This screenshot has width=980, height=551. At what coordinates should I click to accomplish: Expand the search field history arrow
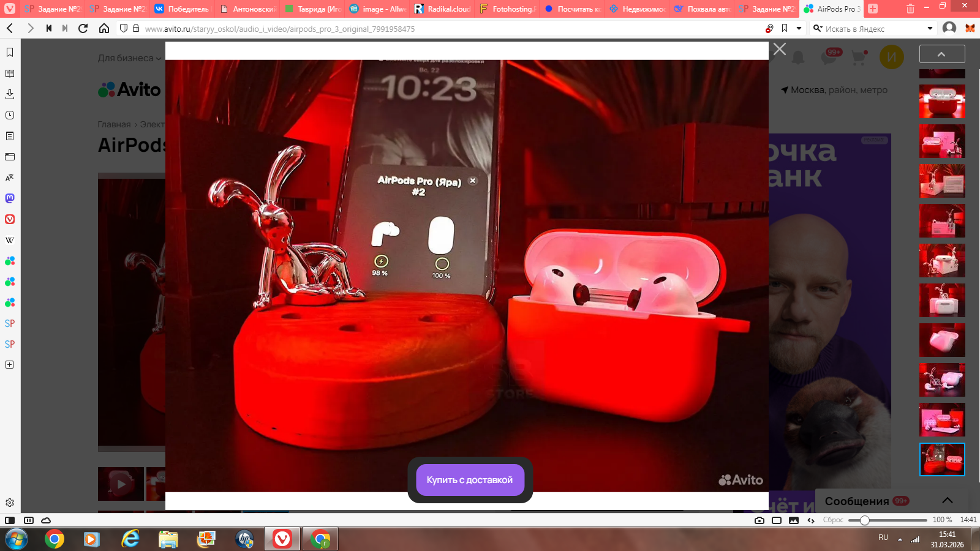click(930, 28)
